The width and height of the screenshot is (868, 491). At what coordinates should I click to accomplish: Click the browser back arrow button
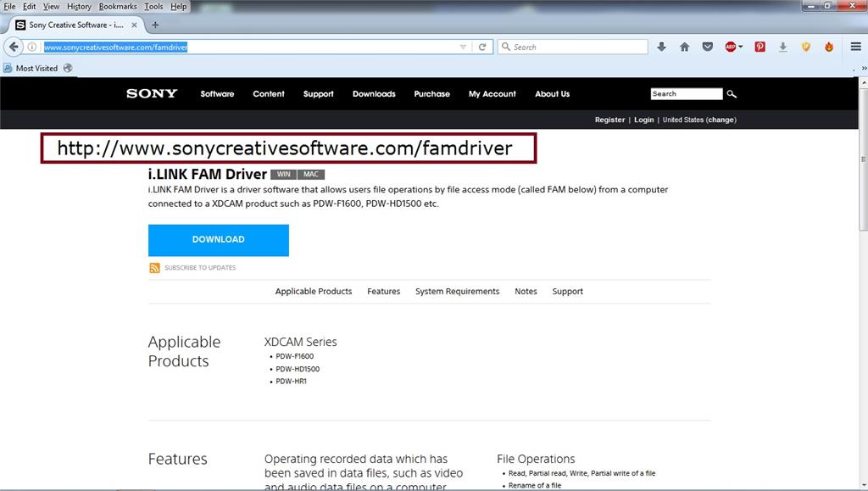[14, 47]
